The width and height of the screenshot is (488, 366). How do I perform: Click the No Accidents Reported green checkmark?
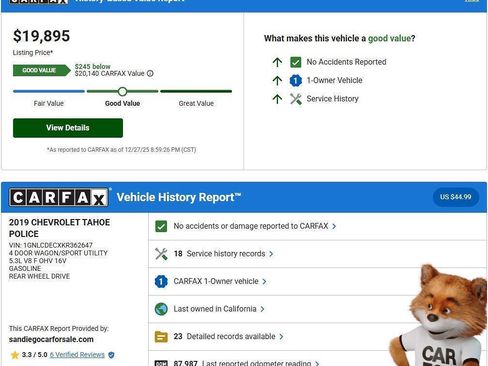coord(296,62)
